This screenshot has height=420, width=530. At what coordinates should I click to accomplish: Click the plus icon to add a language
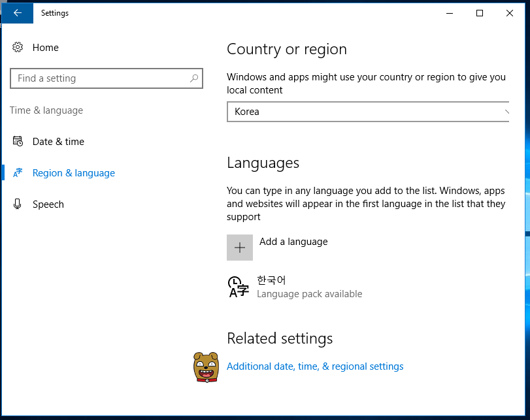click(240, 248)
